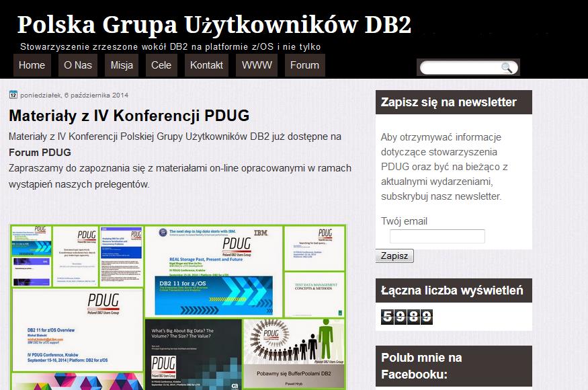This screenshot has width=588, height=390.
Task: Click the Zapisz się na newsletter heading
Action: (449, 102)
